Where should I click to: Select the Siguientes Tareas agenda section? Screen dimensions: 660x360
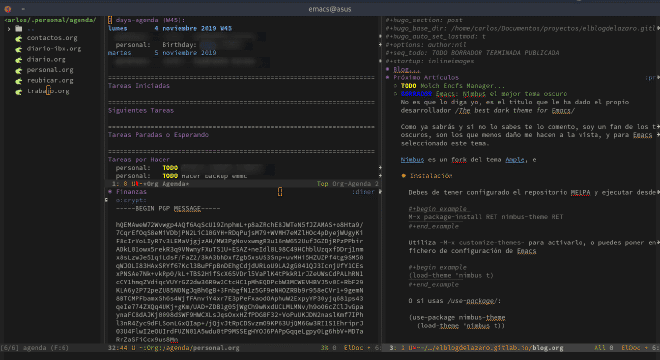141,110
